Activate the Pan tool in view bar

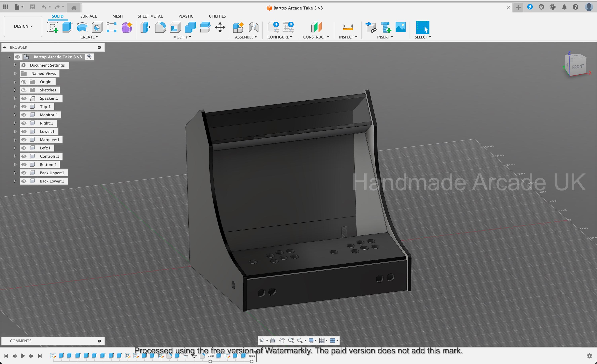(282, 340)
